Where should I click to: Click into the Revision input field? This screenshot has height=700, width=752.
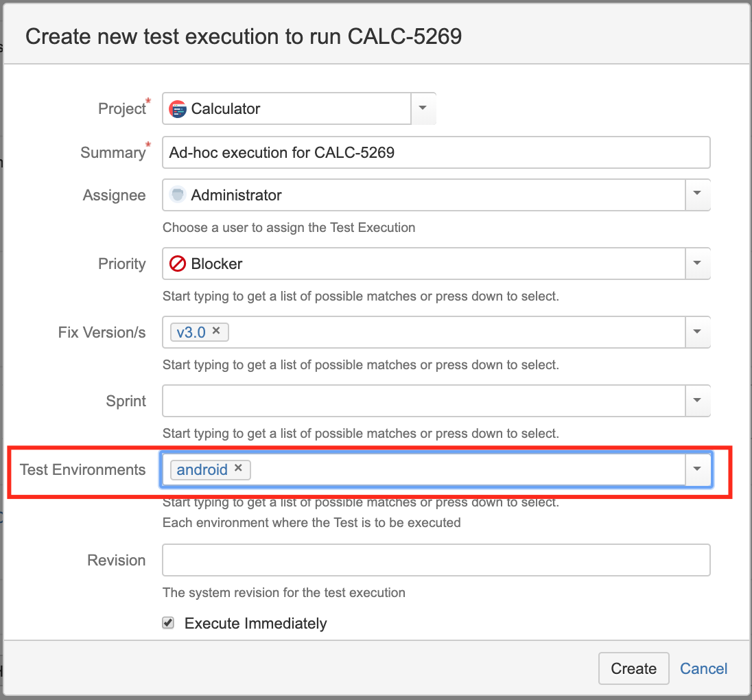pyautogui.click(x=436, y=560)
